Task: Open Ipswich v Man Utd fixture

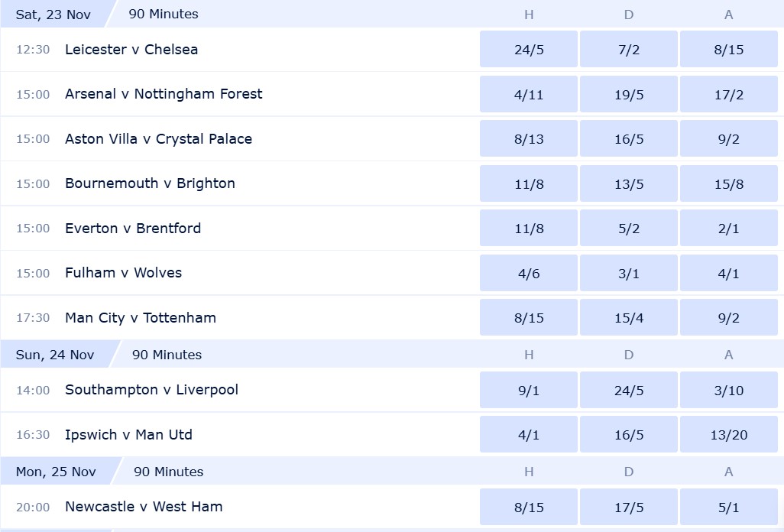Action: tap(128, 434)
